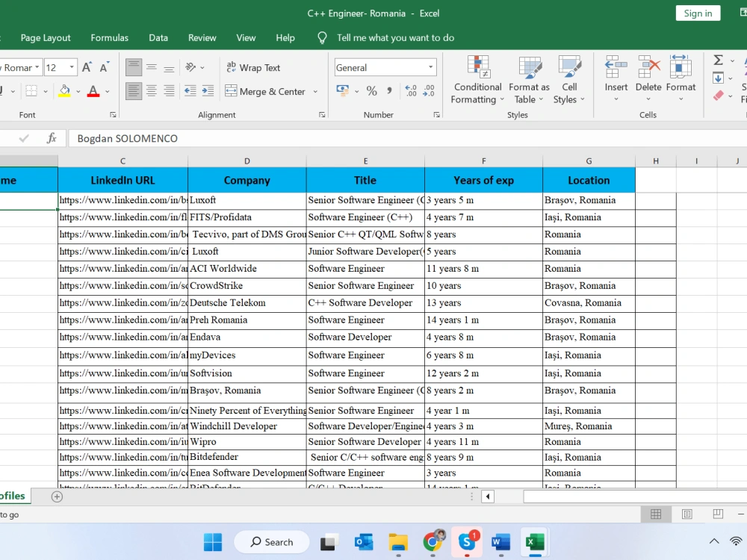Toggle Wrap Text for selected cells
This screenshot has width=747, height=560.
253,68
